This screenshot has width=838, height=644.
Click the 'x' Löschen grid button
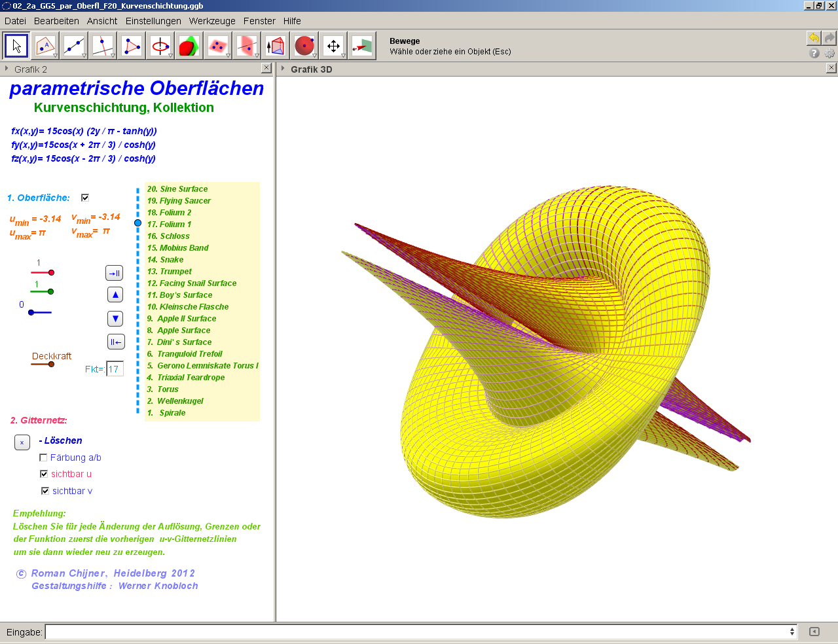[22, 442]
